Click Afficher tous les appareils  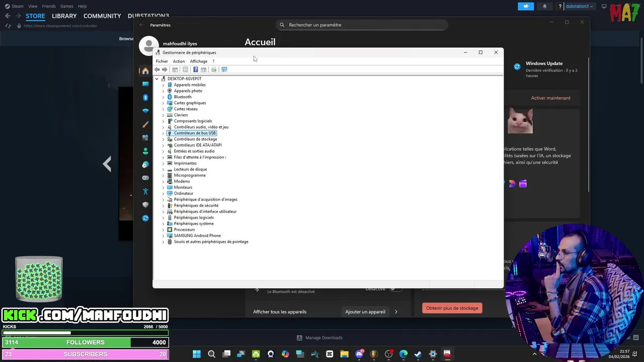point(280,312)
